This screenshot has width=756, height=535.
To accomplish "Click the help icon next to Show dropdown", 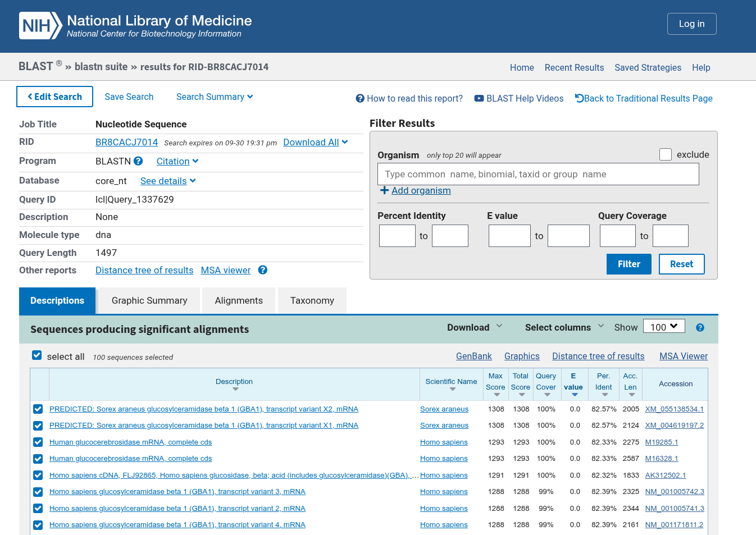I will pyautogui.click(x=700, y=328).
